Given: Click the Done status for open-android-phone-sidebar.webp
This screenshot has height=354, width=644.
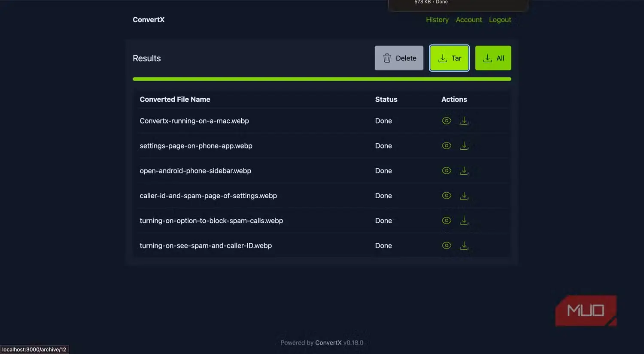Looking at the screenshot, I should tap(383, 171).
